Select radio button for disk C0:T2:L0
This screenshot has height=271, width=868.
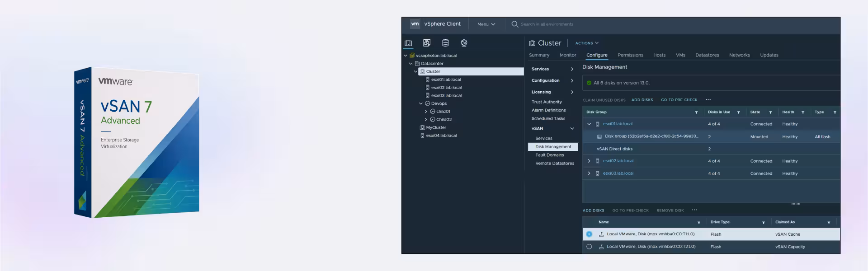click(589, 247)
